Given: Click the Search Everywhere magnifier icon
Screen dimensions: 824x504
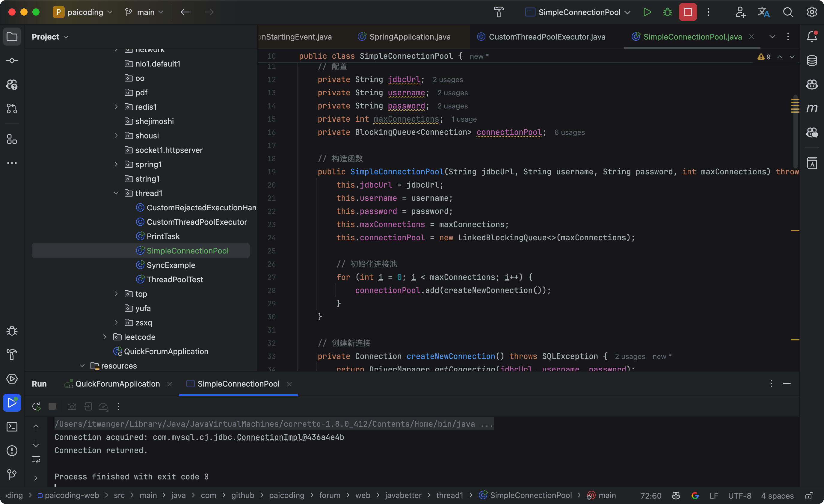Looking at the screenshot, I should pos(788,12).
